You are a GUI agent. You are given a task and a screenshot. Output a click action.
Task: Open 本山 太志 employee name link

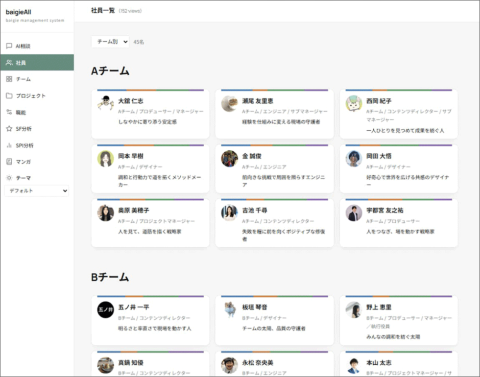[x=379, y=363]
